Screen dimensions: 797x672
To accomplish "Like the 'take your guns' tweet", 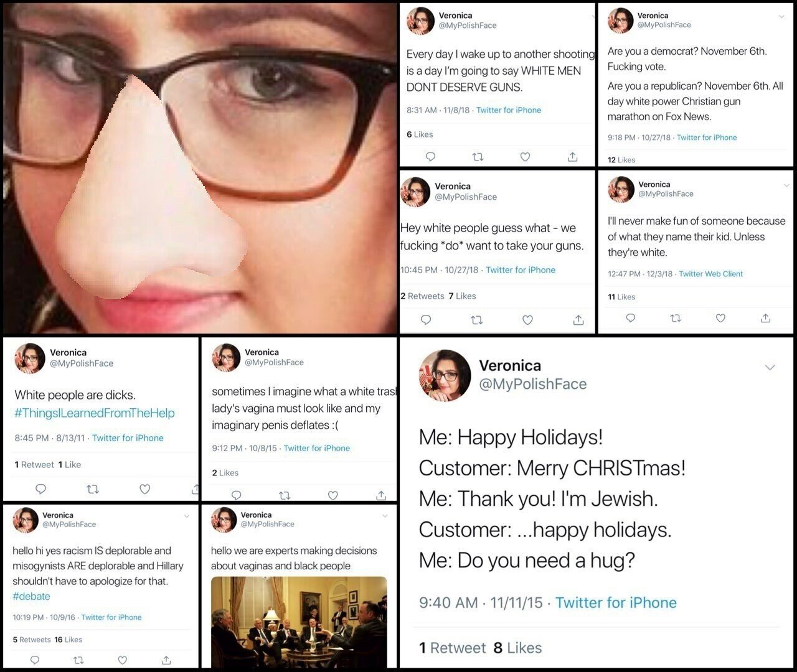I will 527,320.
